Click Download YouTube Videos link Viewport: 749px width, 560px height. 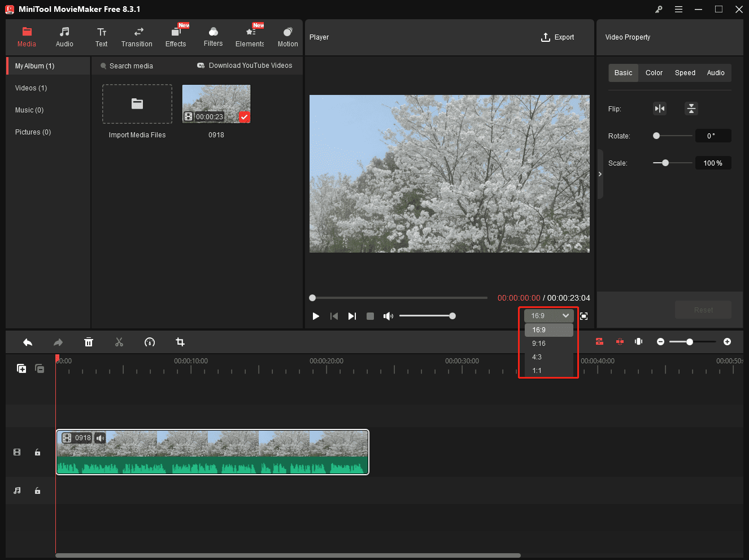(x=245, y=66)
